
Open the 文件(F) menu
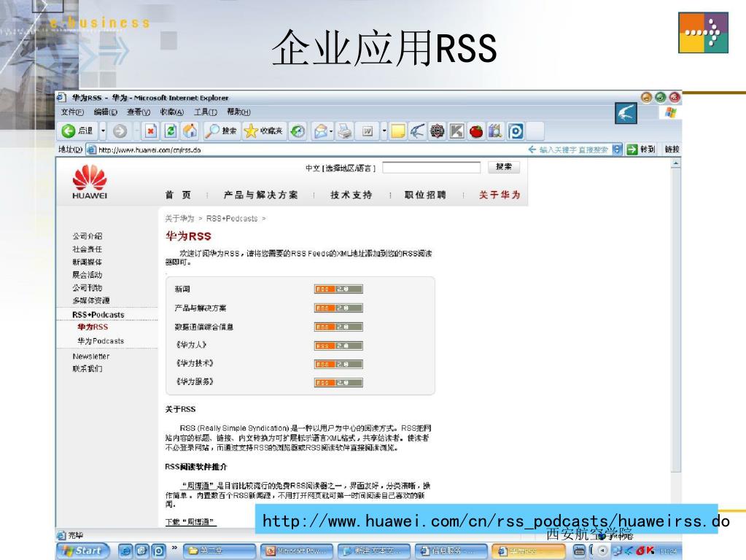pyautogui.click(x=72, y=112)
